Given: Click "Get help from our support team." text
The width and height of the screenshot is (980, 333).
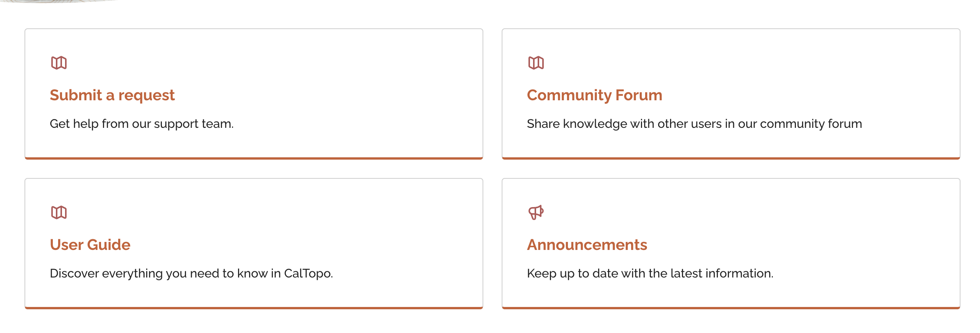Looking at the screenshot, I should tap(142, 124).
